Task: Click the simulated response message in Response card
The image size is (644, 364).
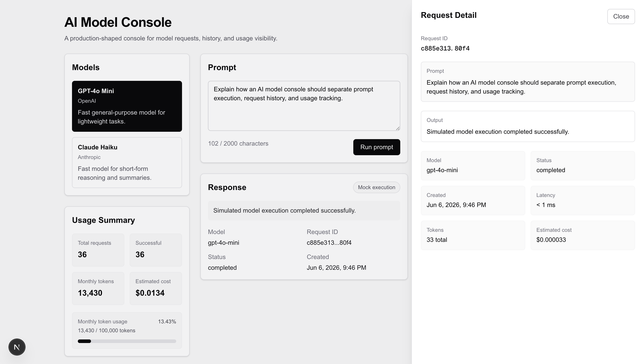Action: [x=304, y=211]
